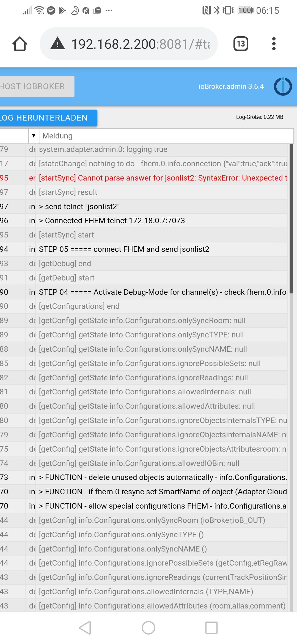Viewport: 297px width, 644px height.
Task: Open the tab switcher showing 13 tabs
Action: [x=241, y=44]
